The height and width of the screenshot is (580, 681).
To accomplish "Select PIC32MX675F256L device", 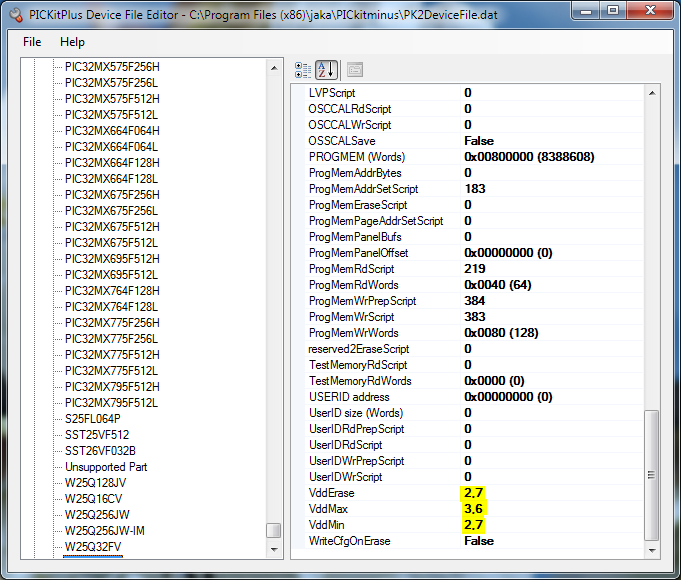I will (x=111, y=211).
